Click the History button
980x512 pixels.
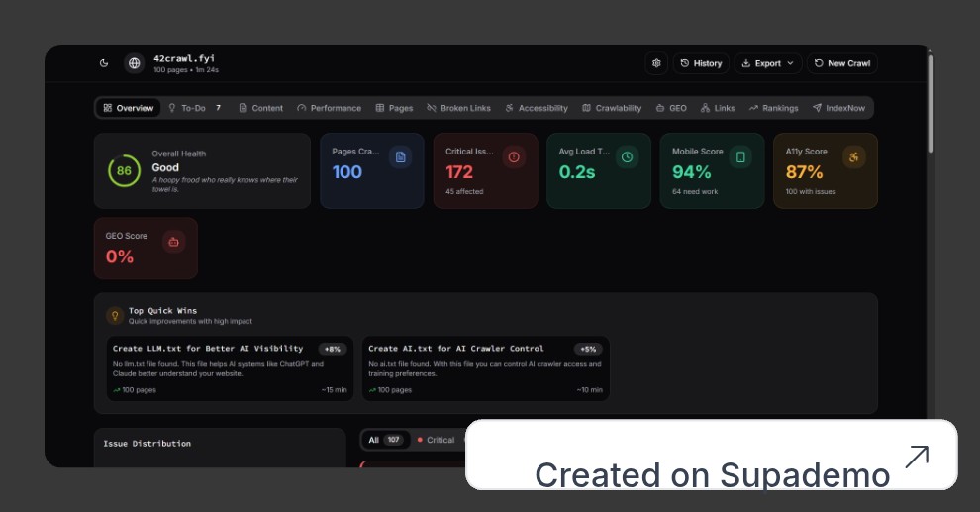(701, 63)
